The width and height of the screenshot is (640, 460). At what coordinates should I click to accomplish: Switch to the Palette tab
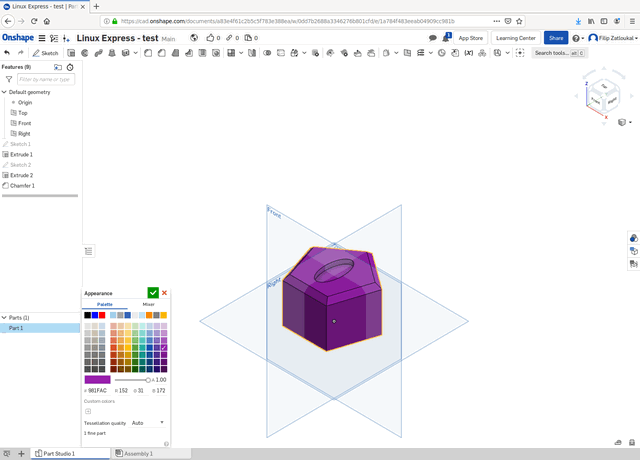104,304
